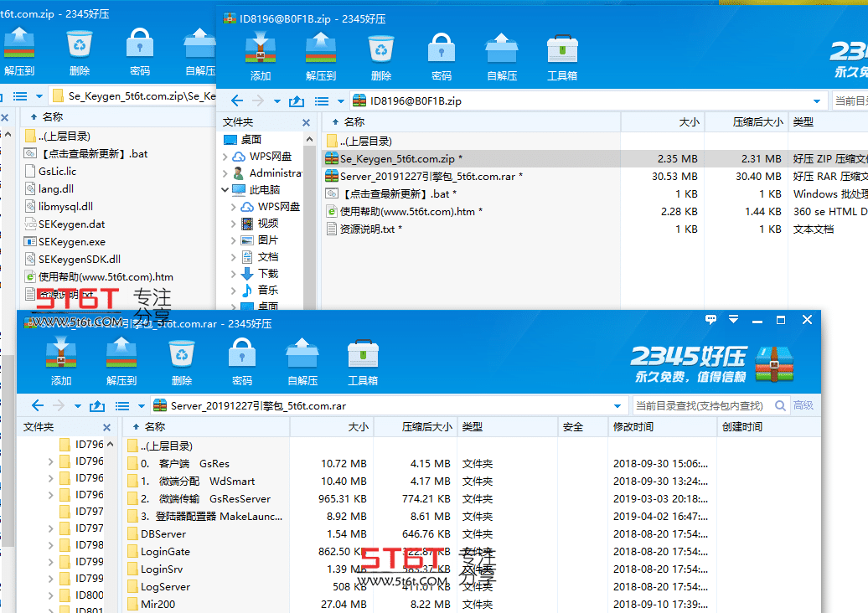This screenshot has height=613, width=868.
Task: Expand 音乐 node in folder tree
Action: point(234,291)
